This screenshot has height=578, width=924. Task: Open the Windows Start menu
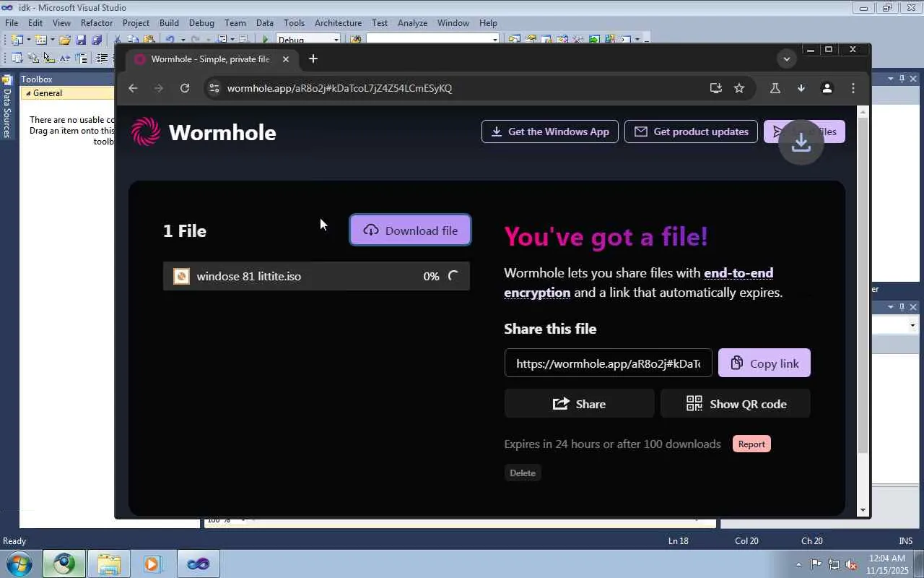(x=19, y=564)
